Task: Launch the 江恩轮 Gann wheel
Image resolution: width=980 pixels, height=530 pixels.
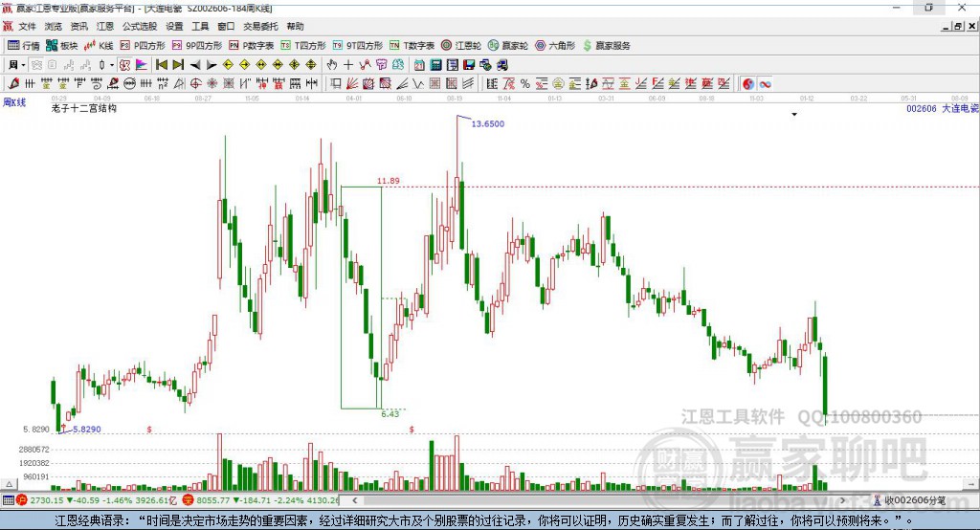Action: (x=461, y=46)
